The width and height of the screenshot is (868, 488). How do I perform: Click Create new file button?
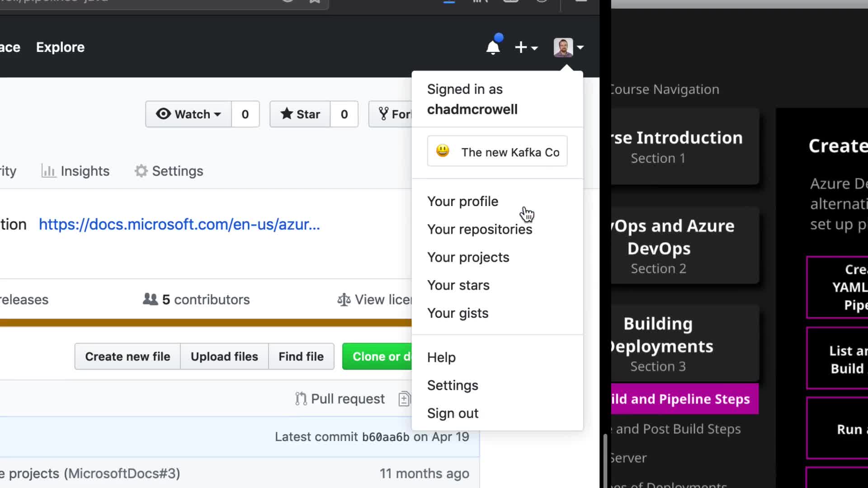click(127, 357)
